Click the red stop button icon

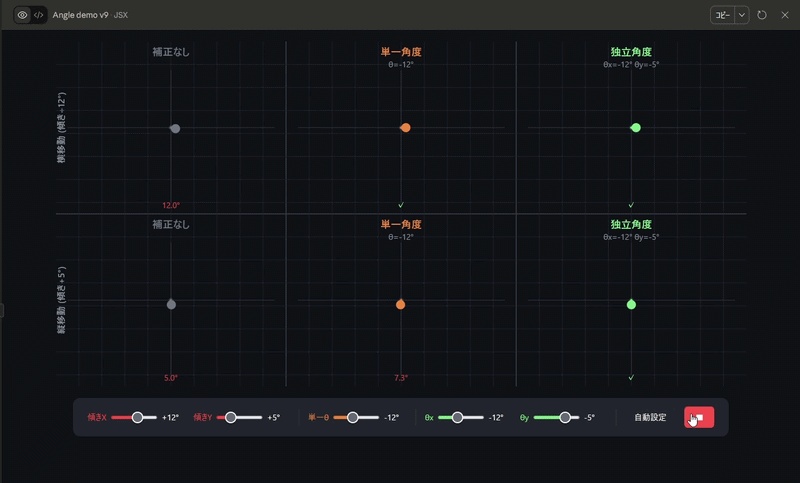click(699, 417)
